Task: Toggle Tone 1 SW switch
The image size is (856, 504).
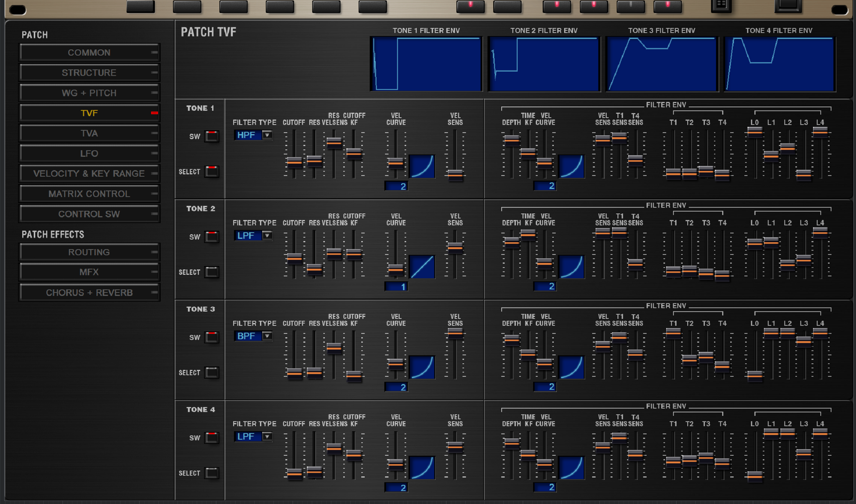Action: [212, 136]
